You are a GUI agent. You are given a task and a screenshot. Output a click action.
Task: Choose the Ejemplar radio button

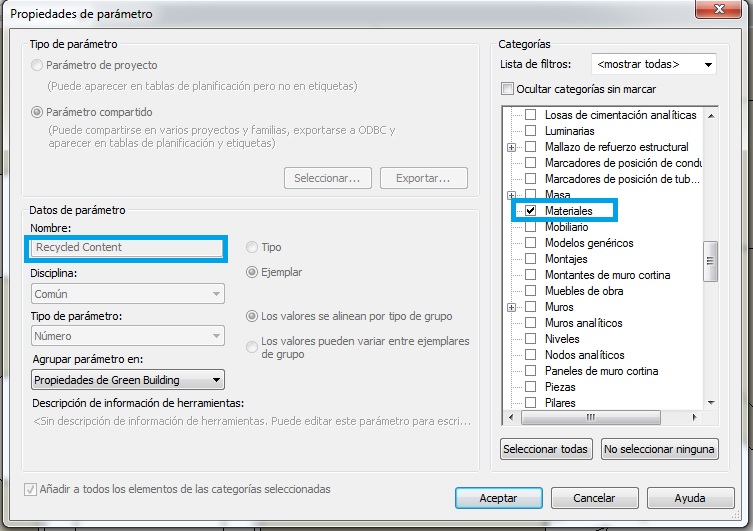click(x=252, y=272)
